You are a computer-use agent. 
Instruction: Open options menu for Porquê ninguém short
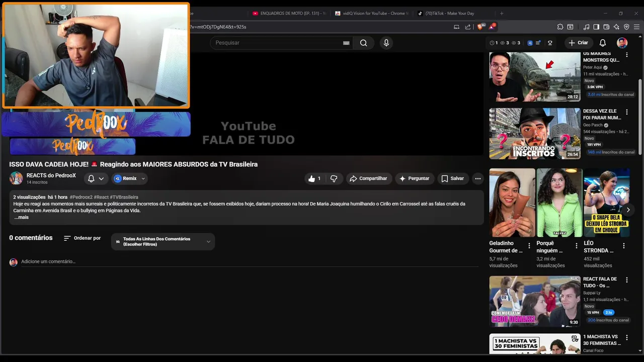[577, 246]
